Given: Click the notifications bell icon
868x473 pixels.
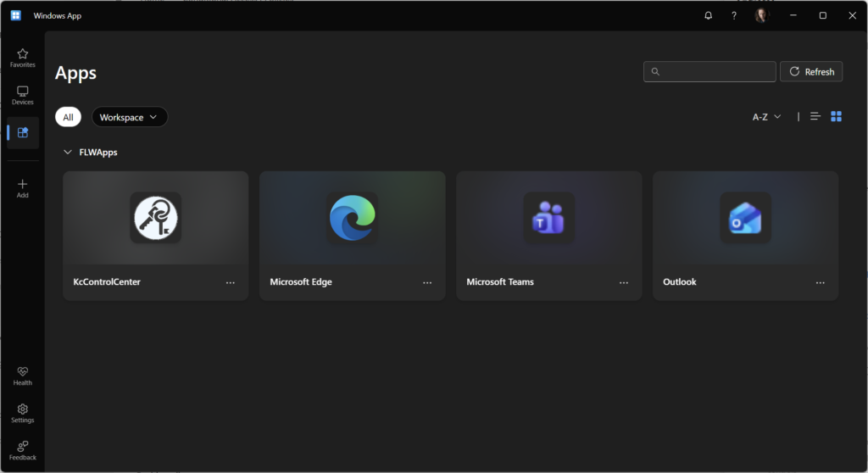Looking at the screenshot, I should [709, 15].
